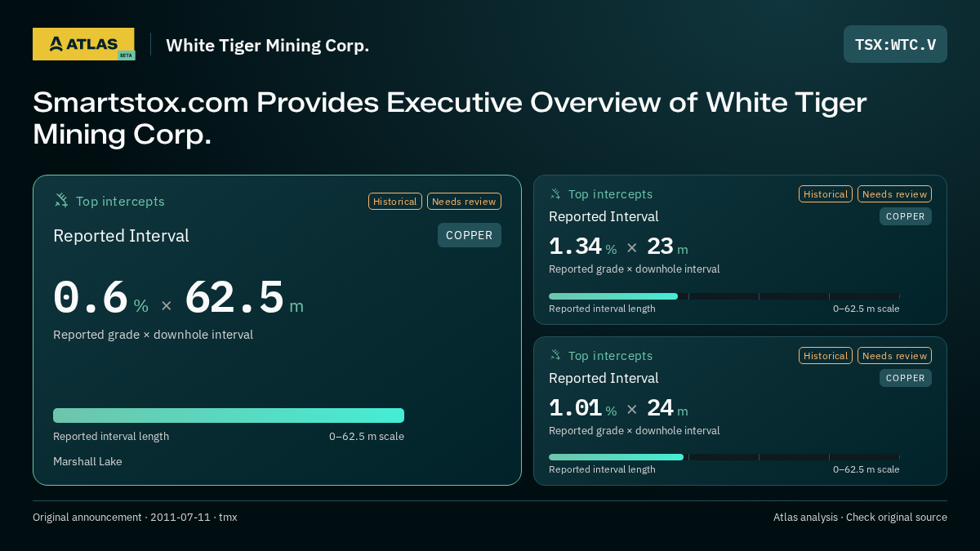This screenshot has width=980, height=551.
Task: Click 0–62.5 m scale label in the 1.34% card
Action: (866, 309)
